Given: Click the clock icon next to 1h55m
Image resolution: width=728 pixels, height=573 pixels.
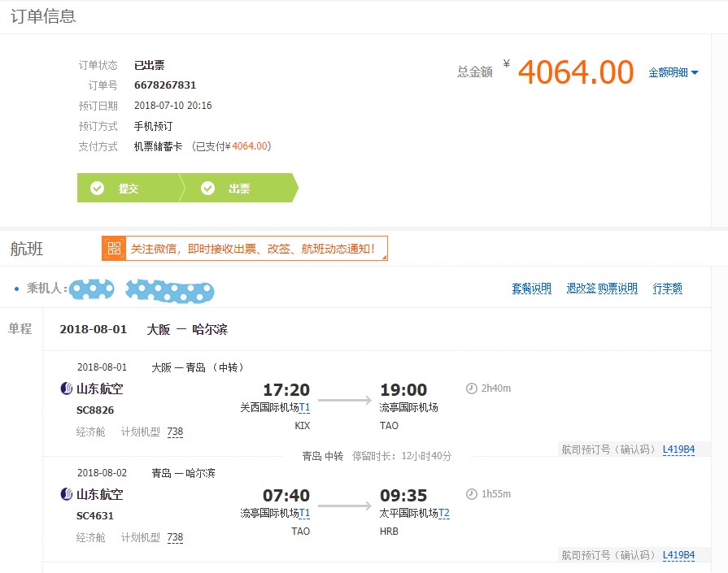Looking at the screenshot, I should (471, 494).
